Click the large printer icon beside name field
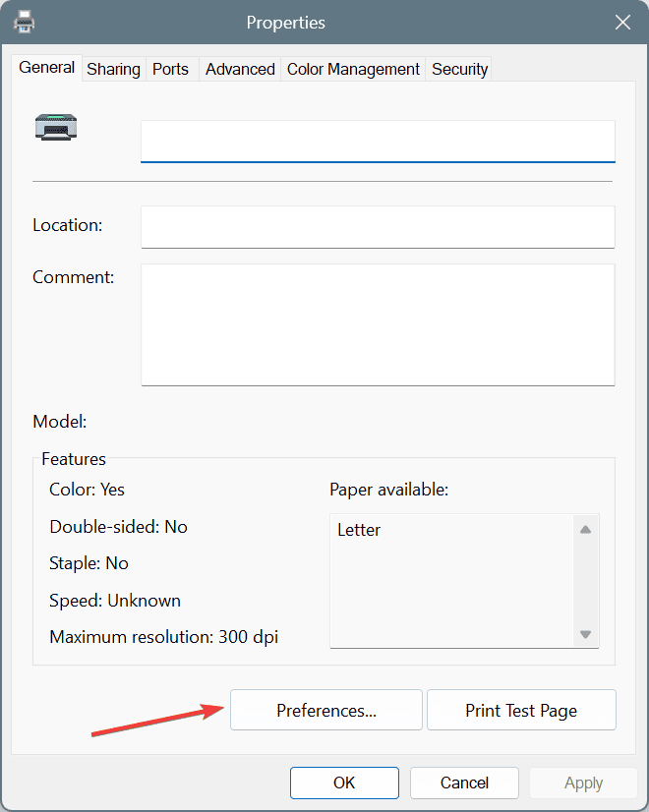The height and width of the screenshot is (812, 649). [x=56, y=127]
